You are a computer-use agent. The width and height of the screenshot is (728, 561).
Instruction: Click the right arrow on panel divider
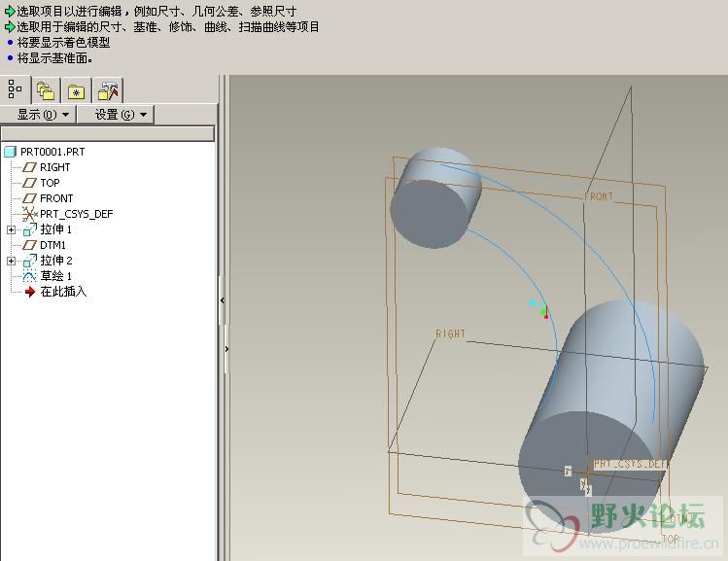(226, 349)
